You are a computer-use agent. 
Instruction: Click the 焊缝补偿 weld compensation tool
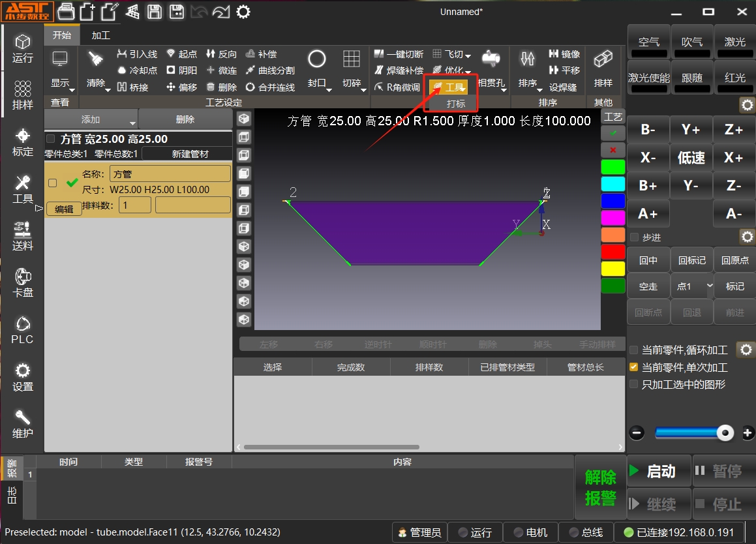pos(399,70)
